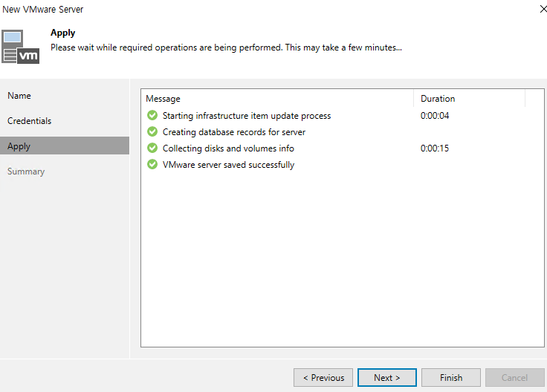Select 'VMware server saved successfully' row
547x392 pixels.
(342, 165)
